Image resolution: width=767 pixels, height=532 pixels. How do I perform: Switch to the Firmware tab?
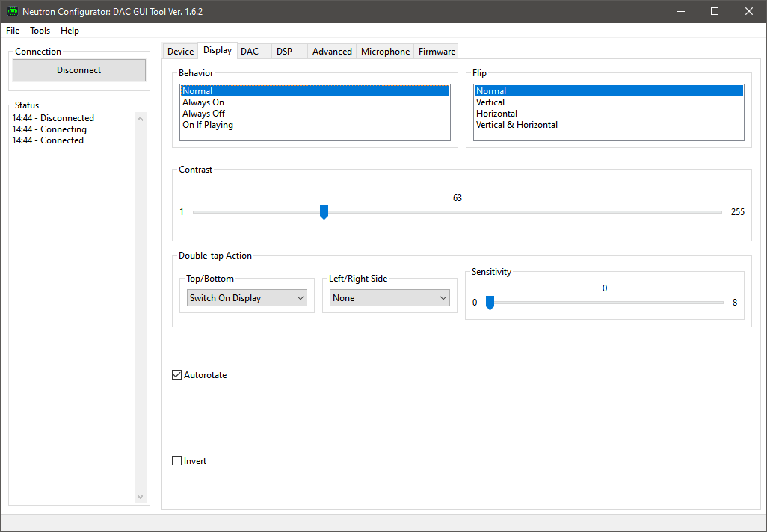click(437, 52)
